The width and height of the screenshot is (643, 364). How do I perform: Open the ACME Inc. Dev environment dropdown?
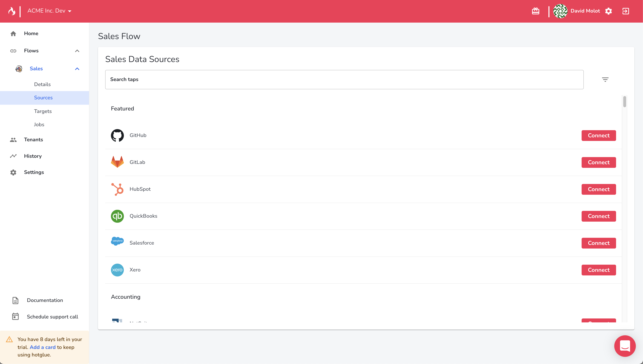pos(49,11)
